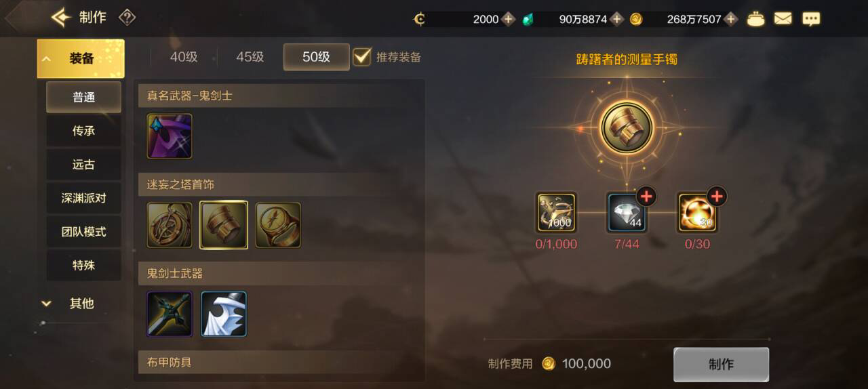Add currency with plus next to 2000

(x=509, y=19)
